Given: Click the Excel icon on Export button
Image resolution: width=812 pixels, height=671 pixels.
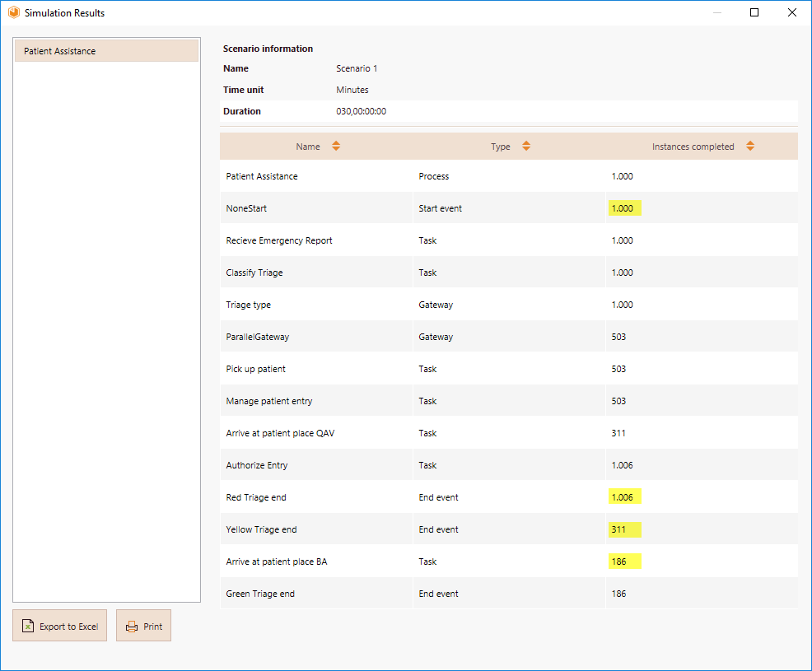Looking at the screenshot, I should pyautogui.click(x=28, y=626).
